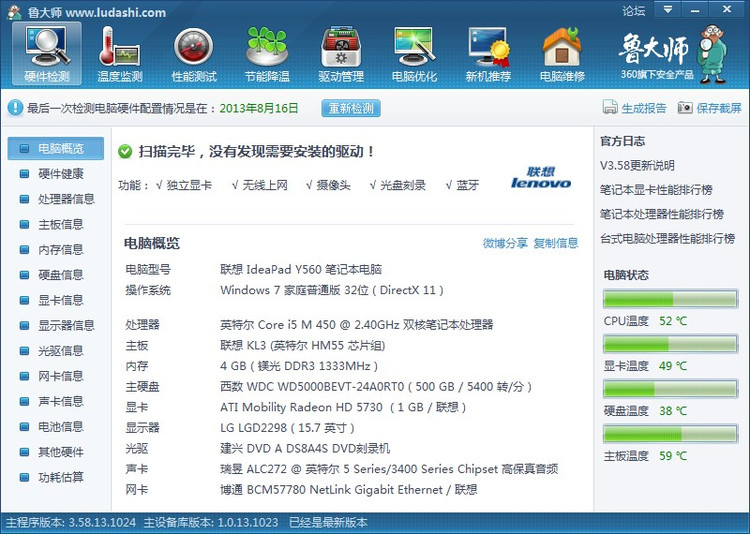
Task: Open 台式电脑处理器性能排行榜 ranking link
Action: (x=667, y=239)
